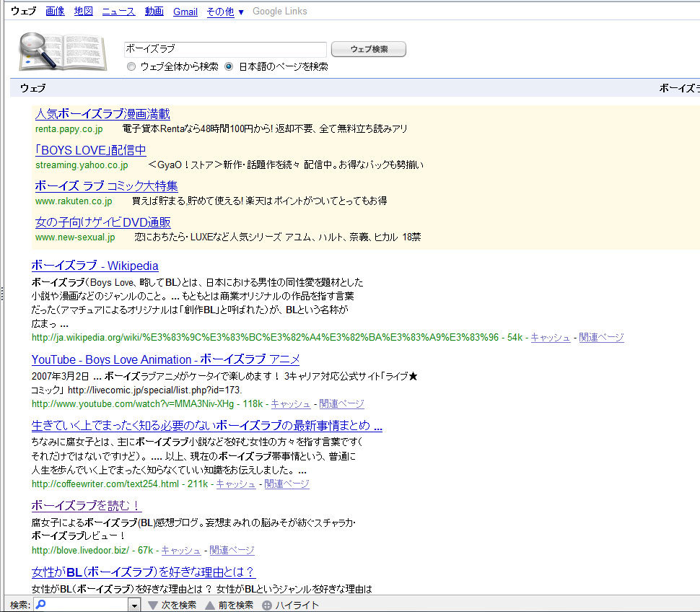The width and height of the screenshot is (700, 612).
Task: Open 女性がBL（ボーイズラブ）を好きな理由とは？ result
Action: click(x=144, y=572)
